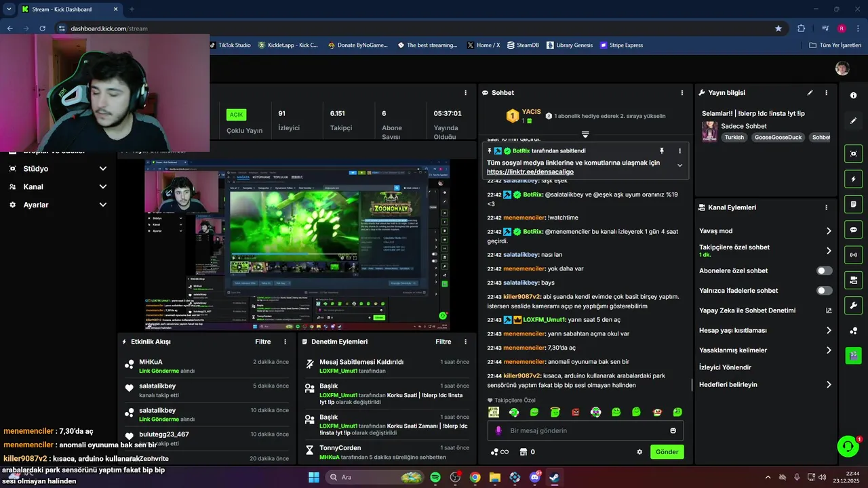Send the chat message with Gönder
Screen dimensions: 868x488
667,452
